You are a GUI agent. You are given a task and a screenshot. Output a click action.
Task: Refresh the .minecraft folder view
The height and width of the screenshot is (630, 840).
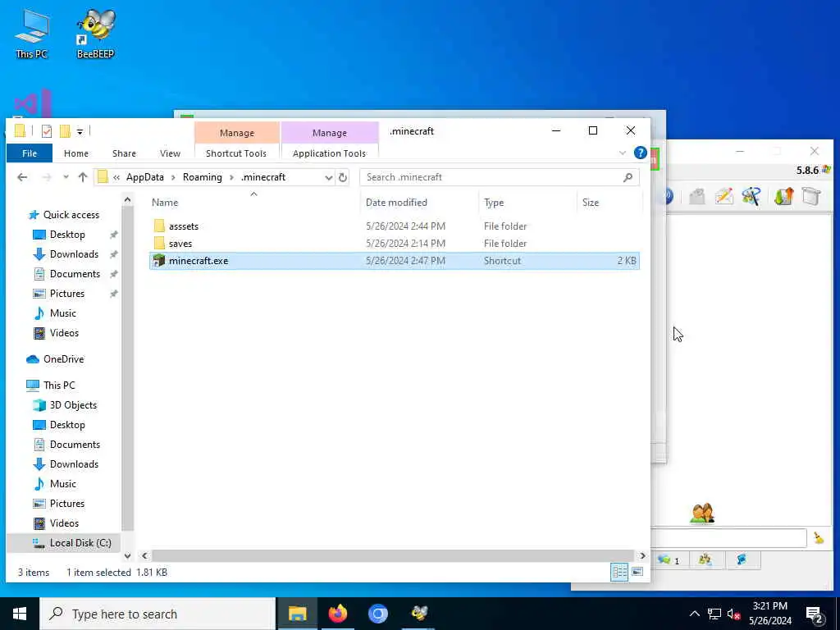pyautogui.click(x=343, y=177)
